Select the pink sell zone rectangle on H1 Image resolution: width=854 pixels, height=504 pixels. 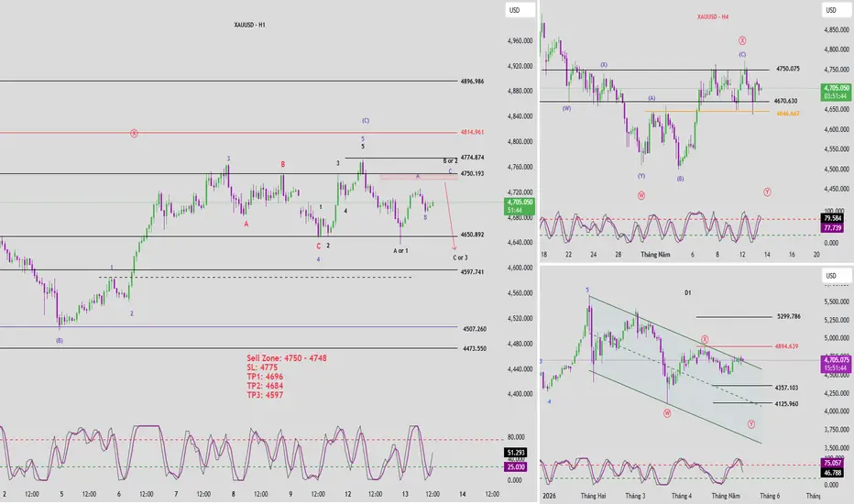tap(418, 177)
